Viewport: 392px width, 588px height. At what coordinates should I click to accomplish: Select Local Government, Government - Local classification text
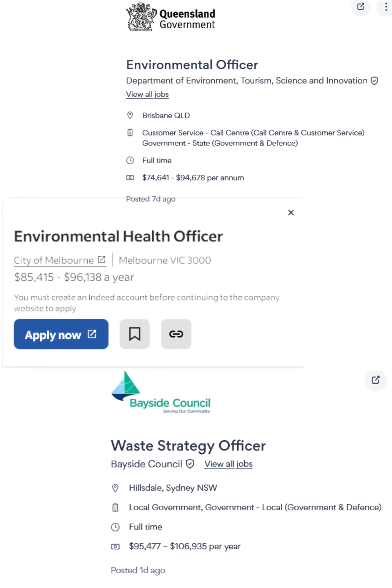tap(255, 507)
